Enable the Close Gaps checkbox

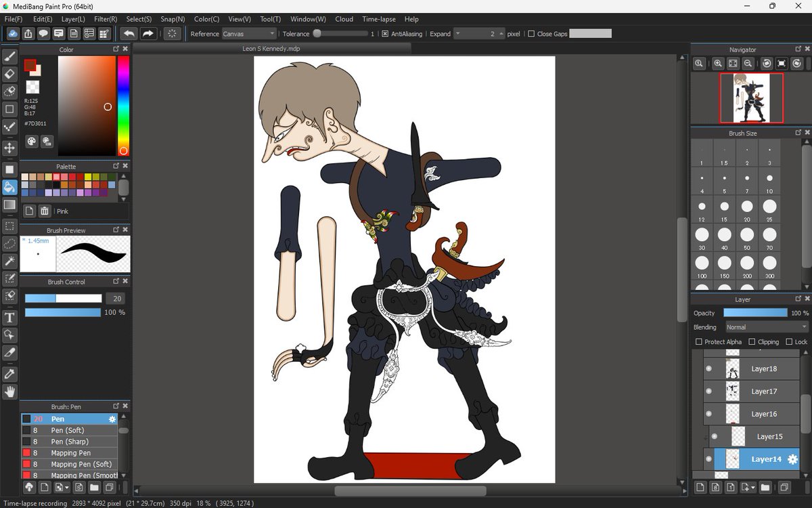pos(531,34)
